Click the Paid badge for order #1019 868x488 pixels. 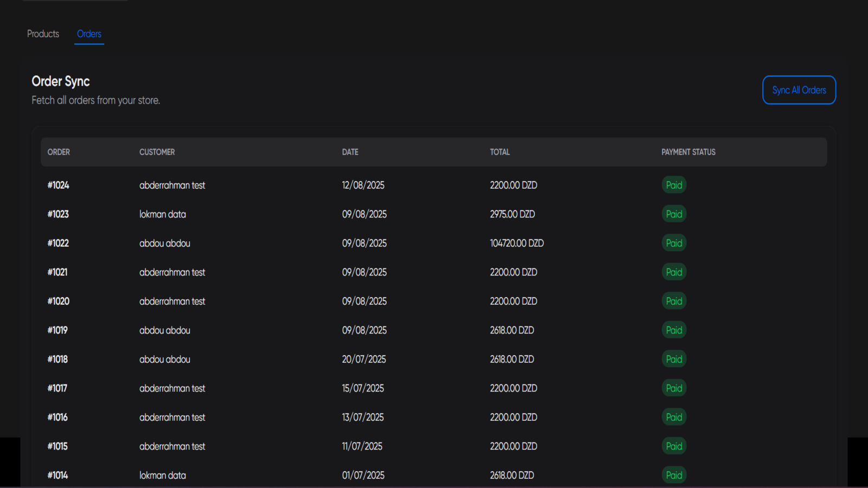[674, 330]
